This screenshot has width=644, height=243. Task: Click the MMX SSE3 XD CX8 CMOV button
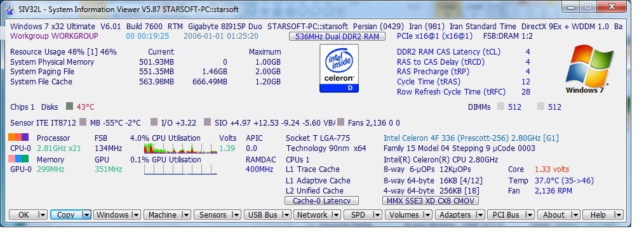click(431, 200)
